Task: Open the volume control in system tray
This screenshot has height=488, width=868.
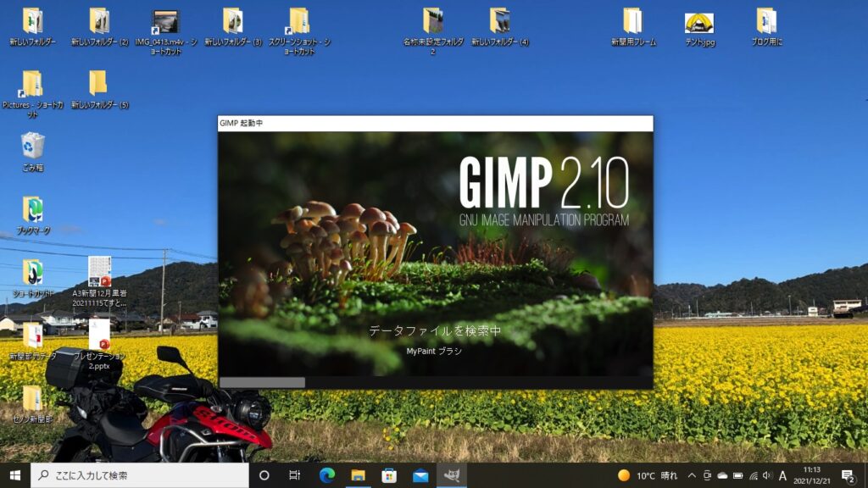Action: [x=767, y=475]
